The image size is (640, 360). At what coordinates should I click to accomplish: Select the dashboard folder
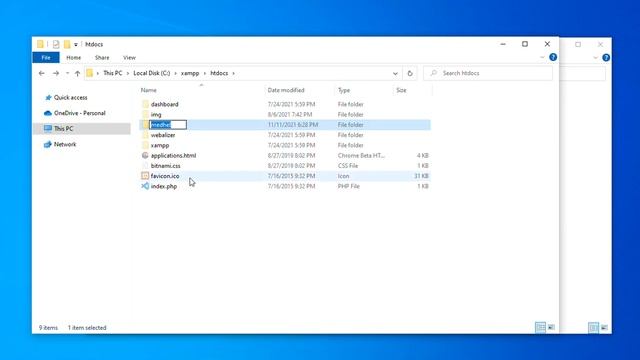click(164, 104)
